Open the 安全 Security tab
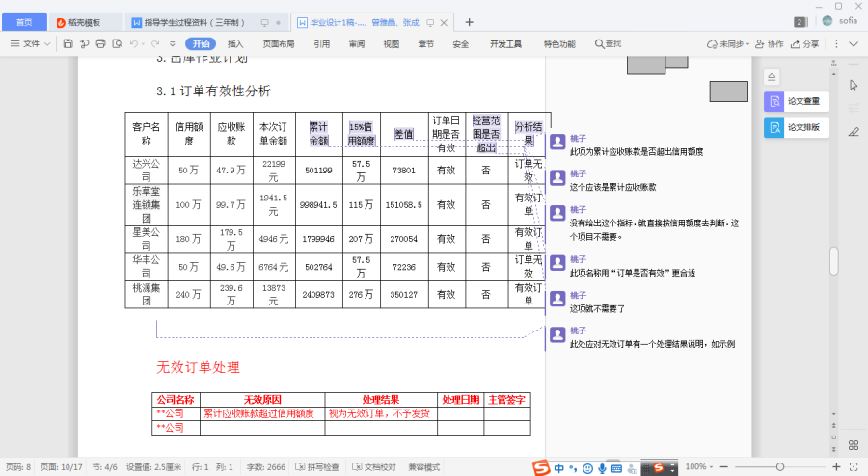Screen dimensions: 868x476 pyautogui.click(x=461, y=43)
